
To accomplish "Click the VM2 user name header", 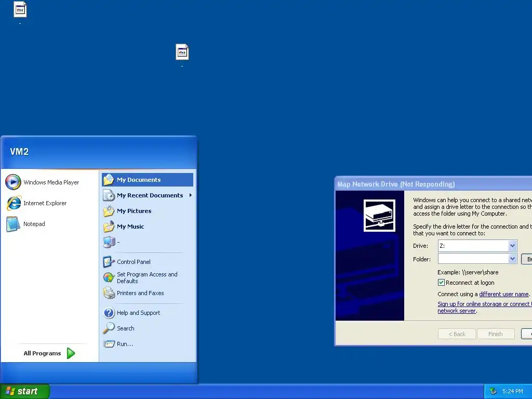I will [19, 152].
